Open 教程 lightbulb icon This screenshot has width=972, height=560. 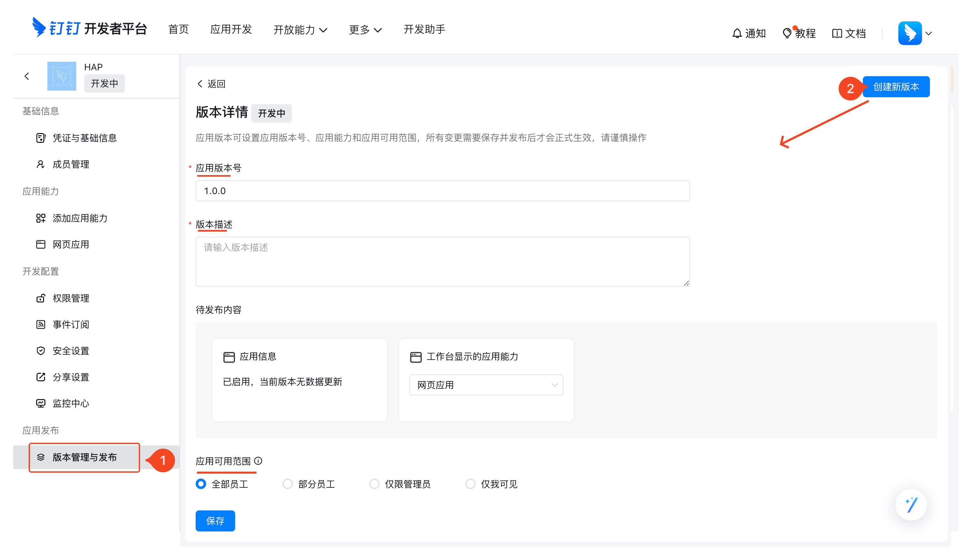(x=787, y=34)
